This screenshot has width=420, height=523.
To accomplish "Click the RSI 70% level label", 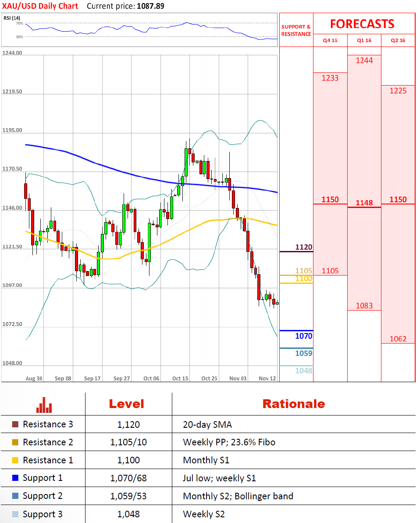I will click(19, 23).
